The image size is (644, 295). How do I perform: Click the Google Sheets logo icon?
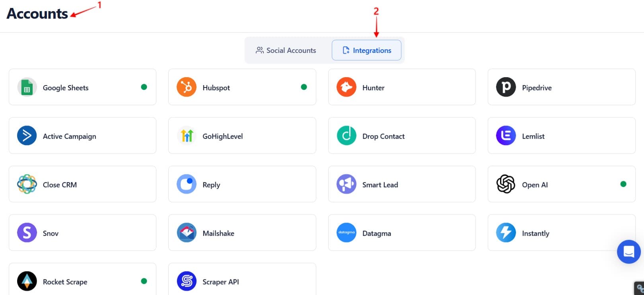tap(27, 87)
